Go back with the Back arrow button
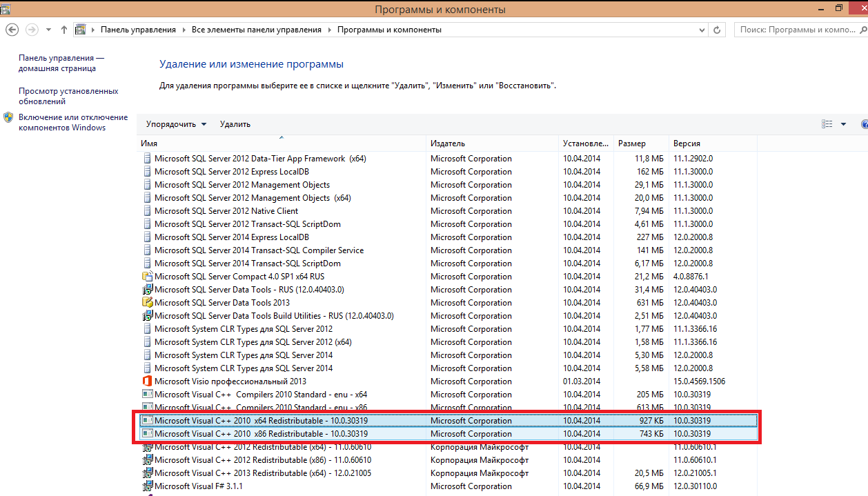Viewport: 868px width, 496px height. (x=12, y=30)
